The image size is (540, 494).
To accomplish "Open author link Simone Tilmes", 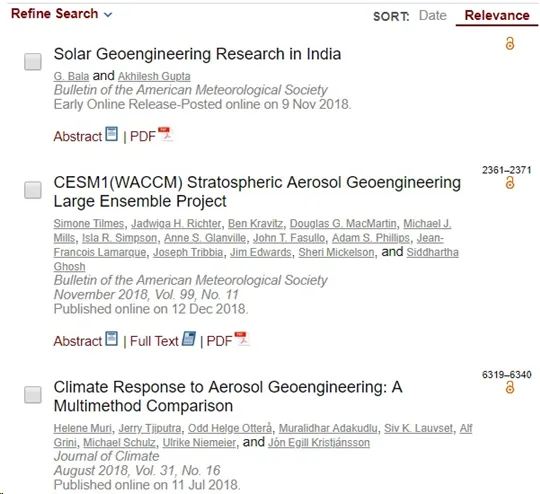I will [x=89, y=224].
